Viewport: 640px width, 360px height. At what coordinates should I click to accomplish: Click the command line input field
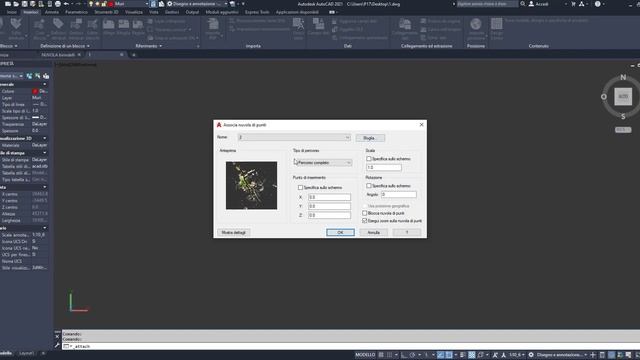tap(351, 346)
